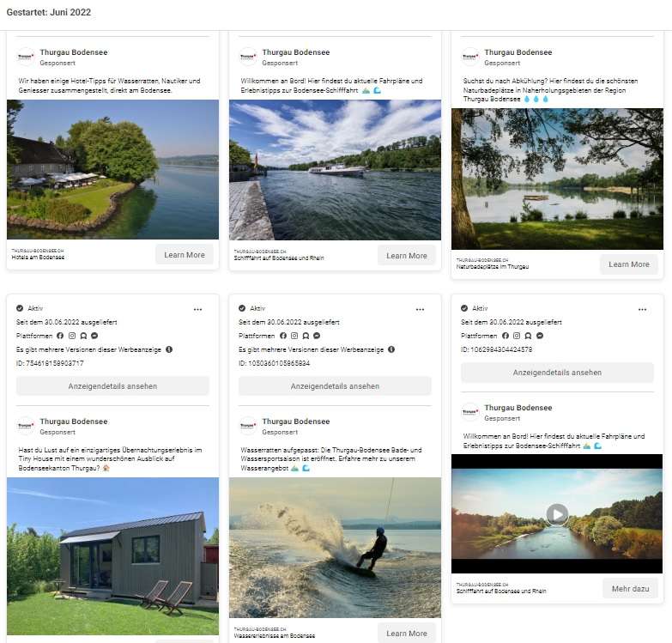Click 'Anzeigendetails ansehen' on the video ad

pyautogui.click(x=557, y=373)
